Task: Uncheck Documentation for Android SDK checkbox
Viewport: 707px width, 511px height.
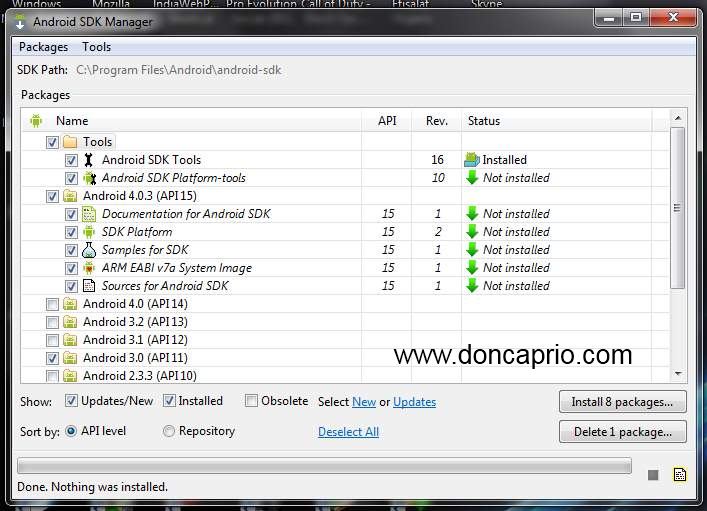Action: [x=71, y=215]
